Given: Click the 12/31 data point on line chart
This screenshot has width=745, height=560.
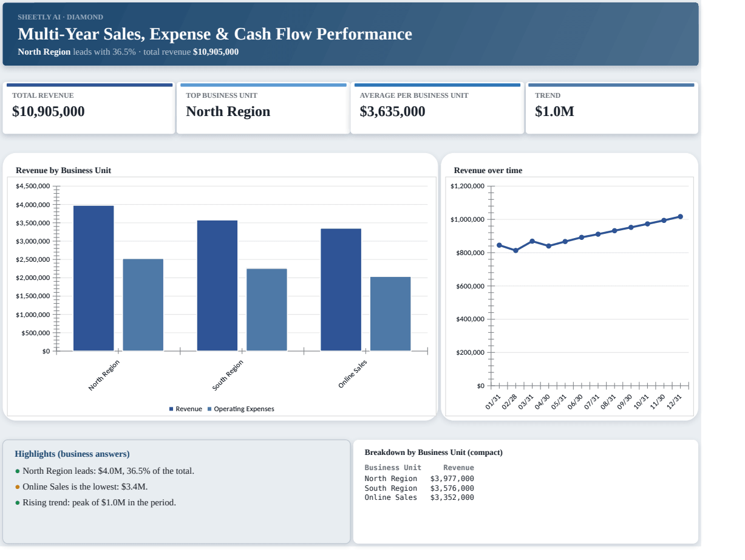Looking at the screenshot, I should pyautogui.click(x=680, y=217).
